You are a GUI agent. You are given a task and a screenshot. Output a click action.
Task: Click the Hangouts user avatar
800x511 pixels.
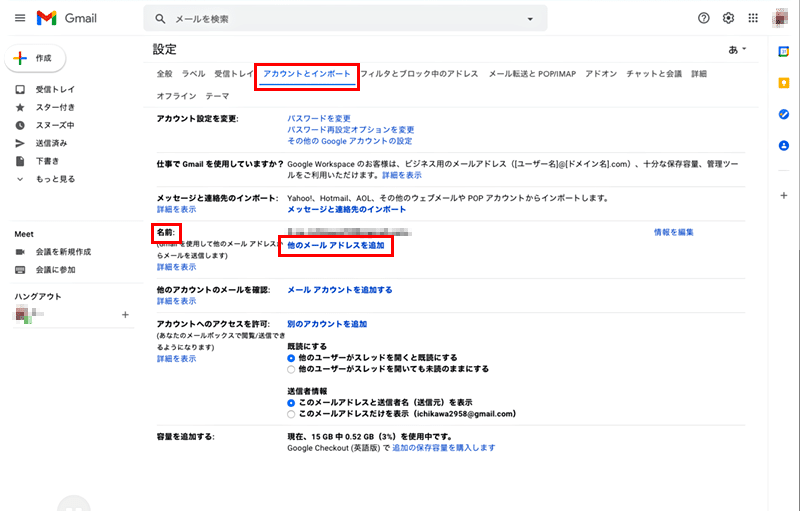click(23, 314)
